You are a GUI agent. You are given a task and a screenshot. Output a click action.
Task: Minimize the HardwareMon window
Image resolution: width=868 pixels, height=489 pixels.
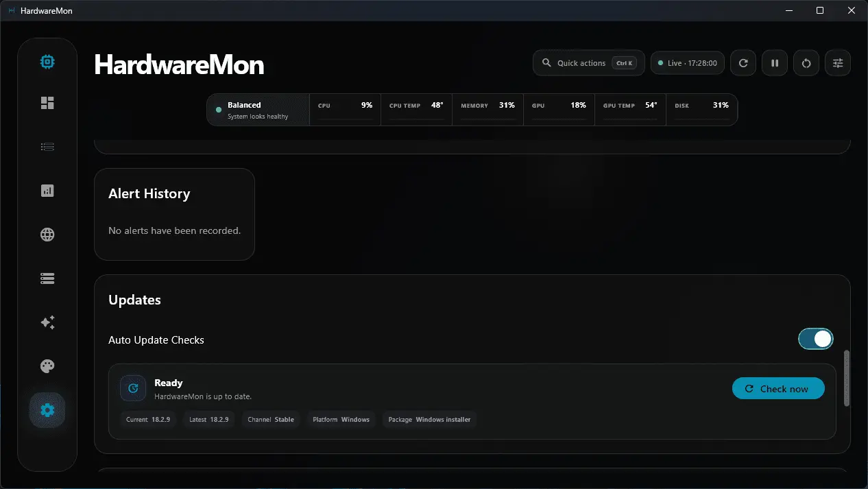point(788,10)
